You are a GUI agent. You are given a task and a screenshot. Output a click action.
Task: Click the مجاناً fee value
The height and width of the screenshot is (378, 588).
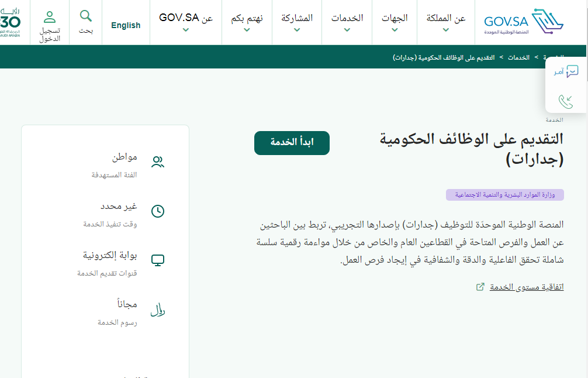click(x=127, y=304)
